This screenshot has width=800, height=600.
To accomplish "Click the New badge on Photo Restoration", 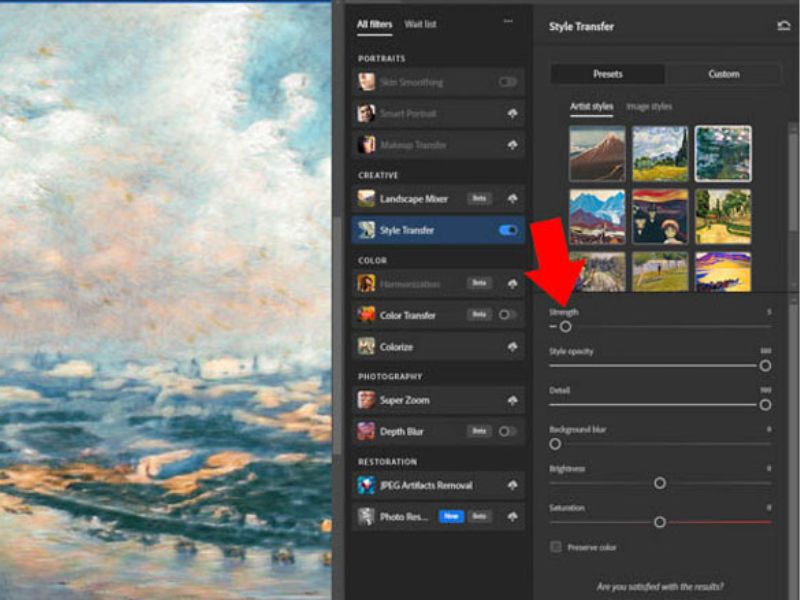I will point(452,517).
